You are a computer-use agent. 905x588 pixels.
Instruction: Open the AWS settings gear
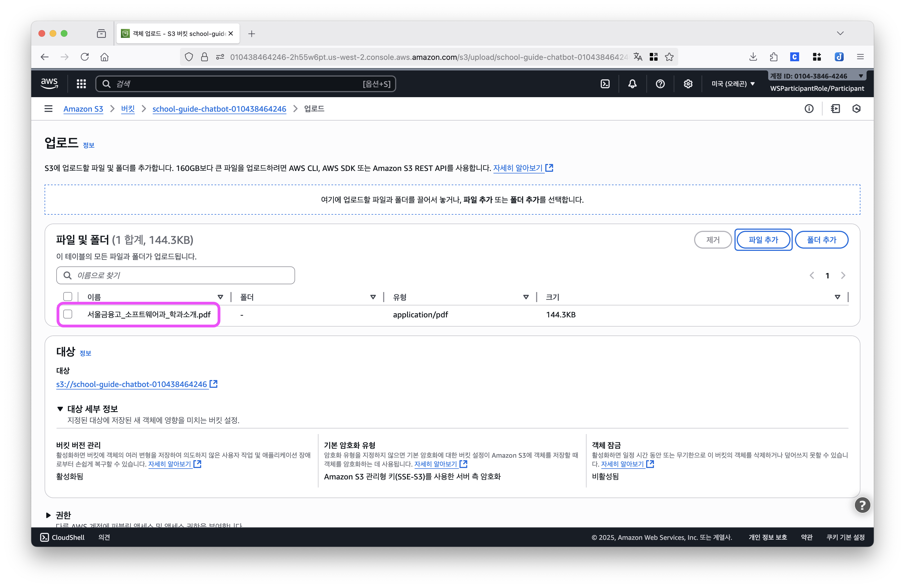pos(688,84)
